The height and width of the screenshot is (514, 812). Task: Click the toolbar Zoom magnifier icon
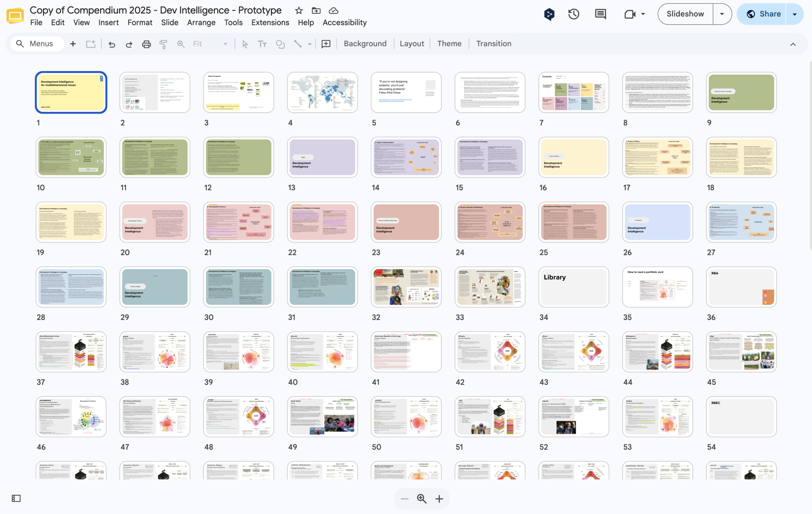click(x=181, y=44)
